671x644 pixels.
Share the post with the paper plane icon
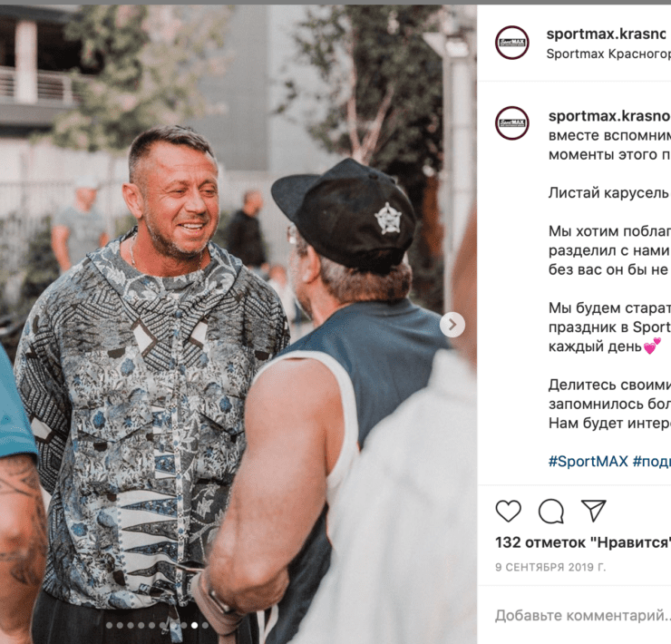[x=594, y=511]
